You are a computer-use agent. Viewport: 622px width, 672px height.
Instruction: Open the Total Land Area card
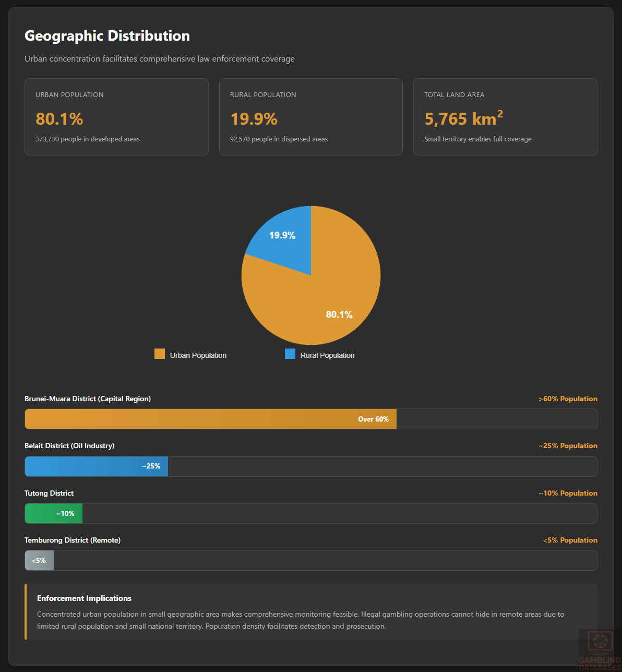505,117
